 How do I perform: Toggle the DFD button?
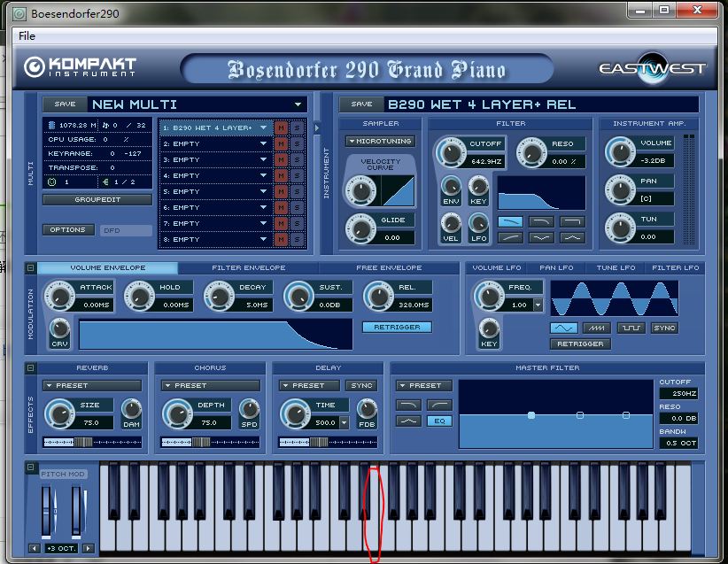126,230
